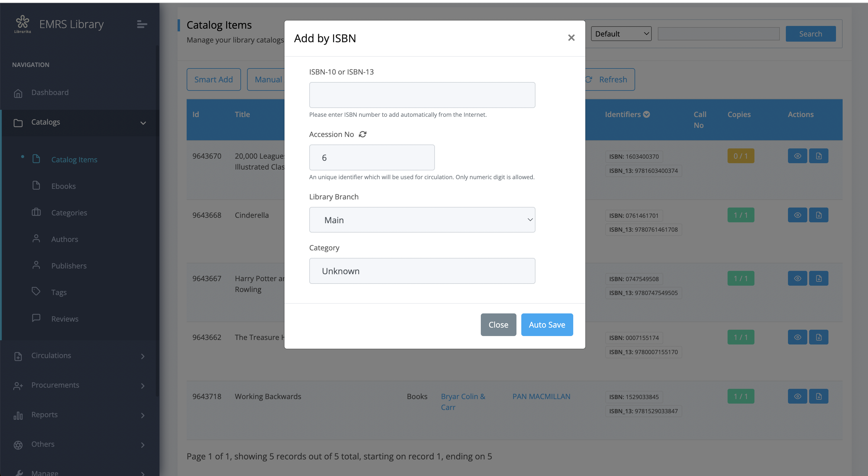This screenshot has width=868, height=476.
Task: Click the ISBN-10 or ISBN-13 input field
Action: click(x=422, y=95)
